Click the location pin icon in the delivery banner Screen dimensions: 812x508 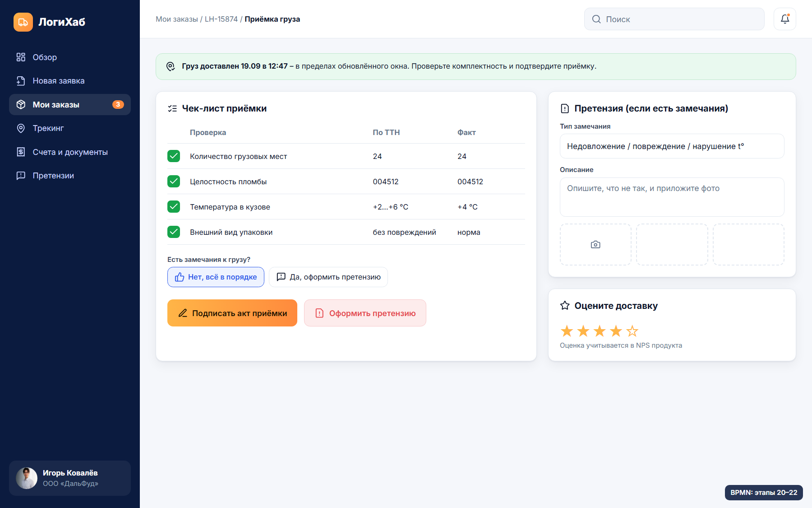pyautogui.click(x=171, y=66)
